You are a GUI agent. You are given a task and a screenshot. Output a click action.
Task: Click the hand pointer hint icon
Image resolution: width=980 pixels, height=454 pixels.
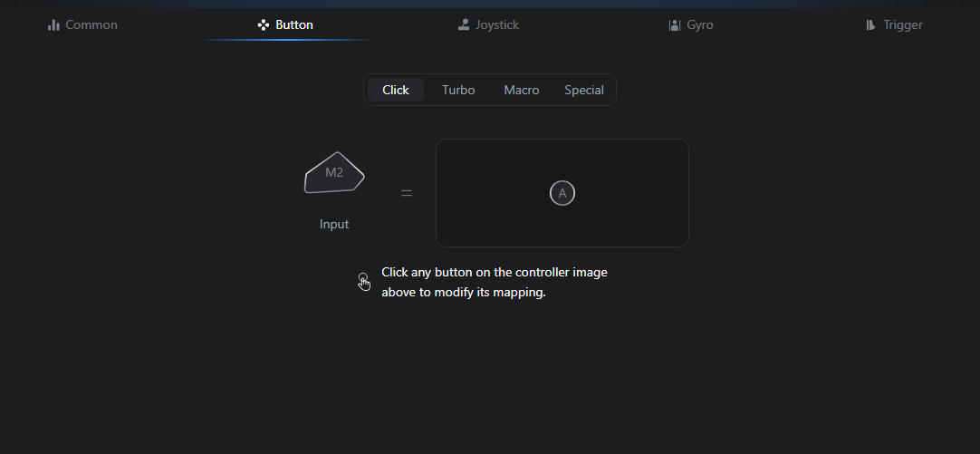(x=364, y=282)
